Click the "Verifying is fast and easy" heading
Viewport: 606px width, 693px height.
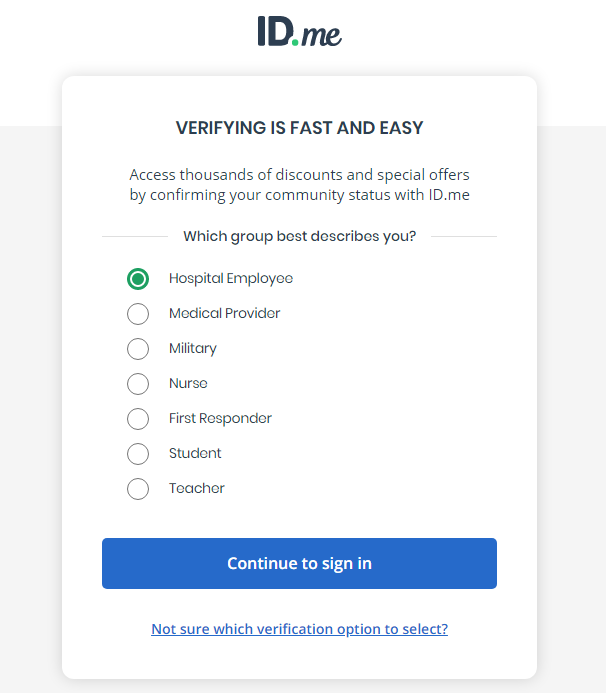coord(299,128)
